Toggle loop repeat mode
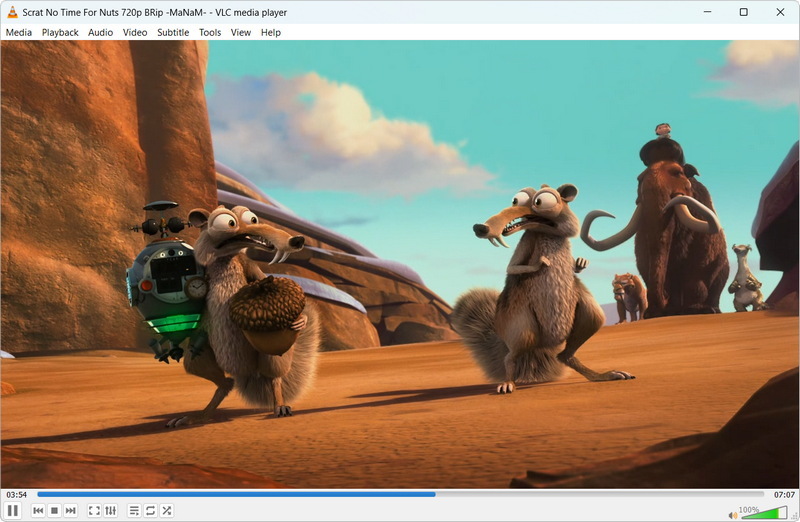 click(x=151, y=510)
